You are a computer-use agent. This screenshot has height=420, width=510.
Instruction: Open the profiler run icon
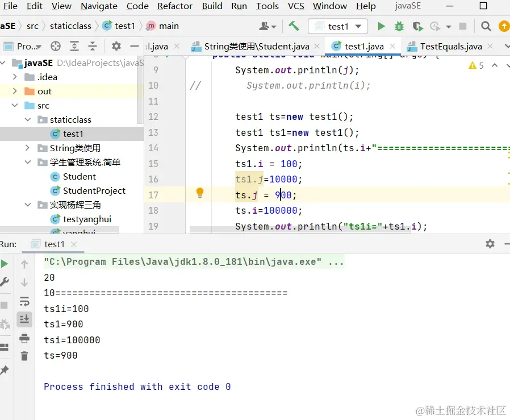coord(435,26)
